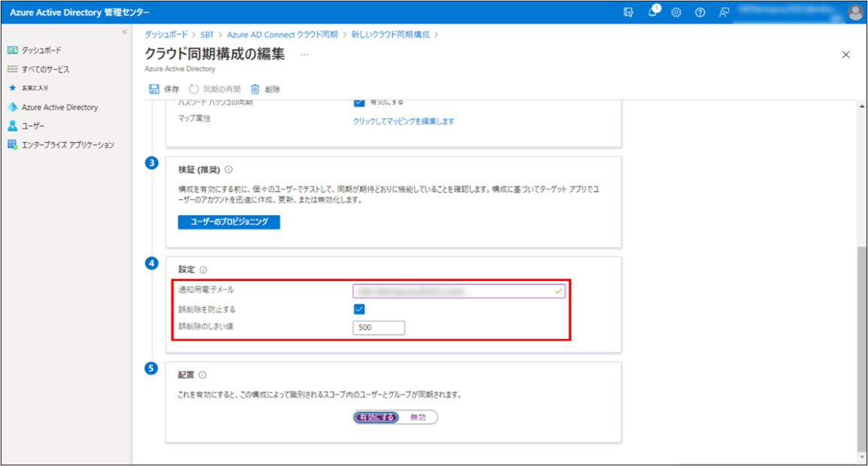Click 保存 in the command bar

(164, 89)
